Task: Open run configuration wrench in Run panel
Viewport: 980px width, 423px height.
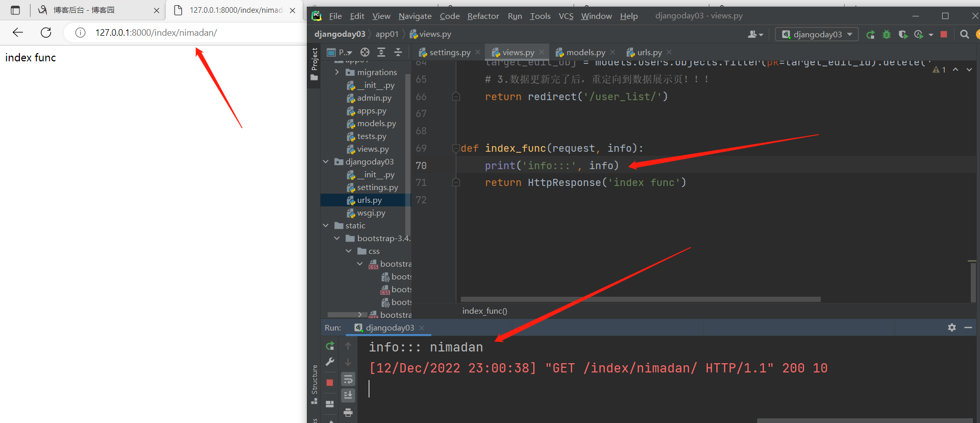Action: [x=330, y=362]
